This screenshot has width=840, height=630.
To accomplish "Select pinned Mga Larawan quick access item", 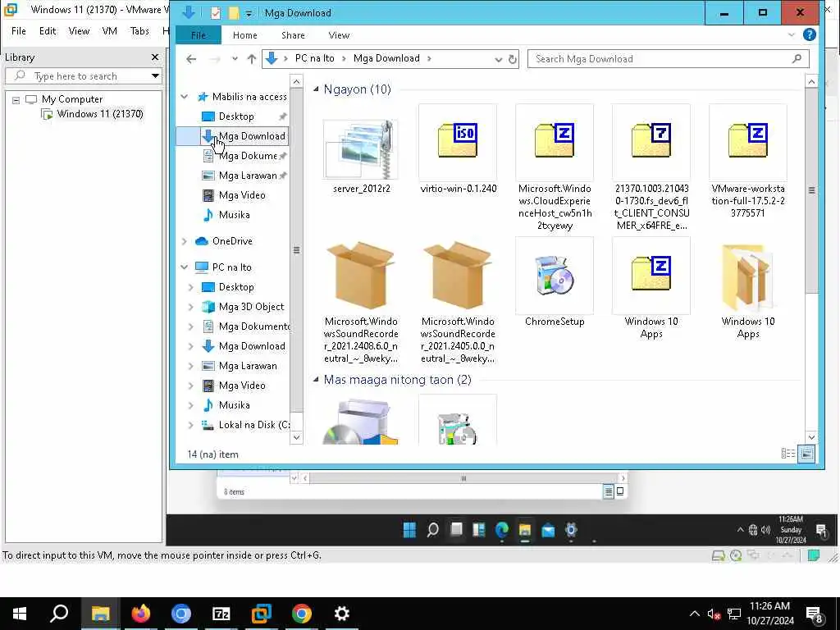I will point(247,176).
